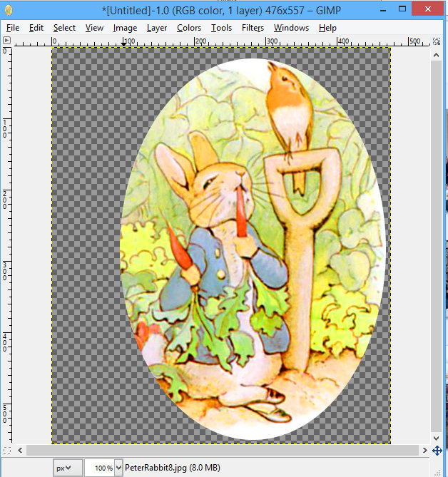
Task: Click the horizontal scrollbar right arrow
Action: 425,450
